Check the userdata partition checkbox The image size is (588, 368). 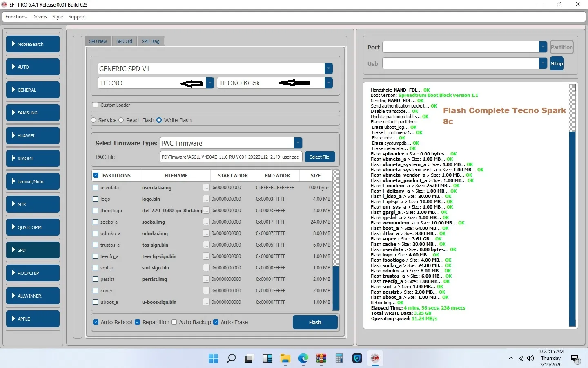tap(96, 188)
